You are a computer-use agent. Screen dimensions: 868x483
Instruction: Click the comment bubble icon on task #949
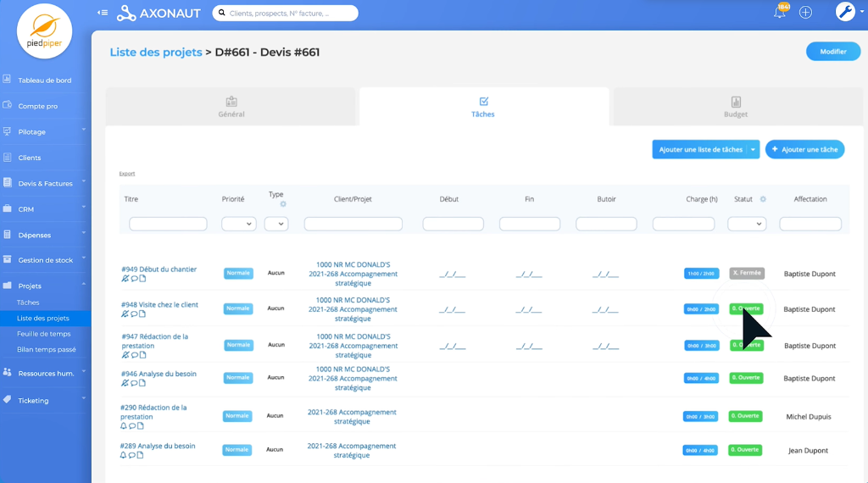tap(134, 279)
